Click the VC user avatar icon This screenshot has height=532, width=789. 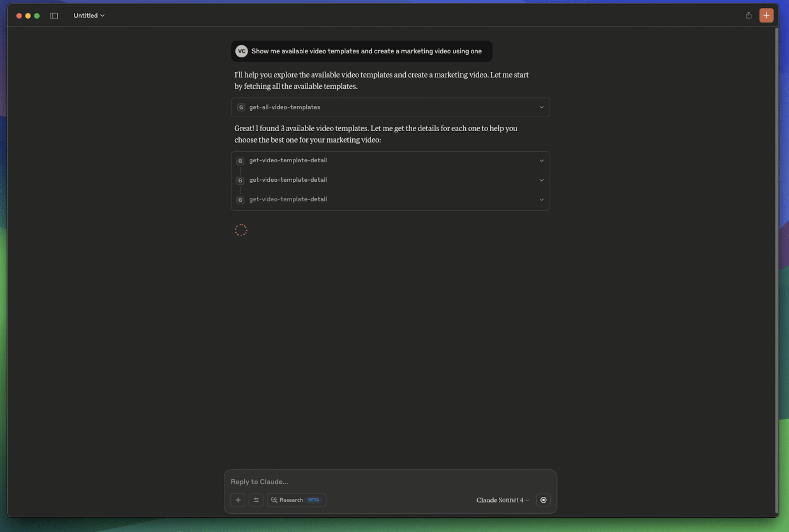click(241, 51)
